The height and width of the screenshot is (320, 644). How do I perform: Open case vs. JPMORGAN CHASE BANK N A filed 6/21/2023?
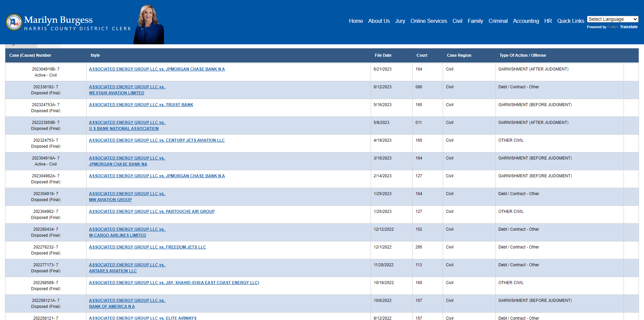click(x=157, y=69)
